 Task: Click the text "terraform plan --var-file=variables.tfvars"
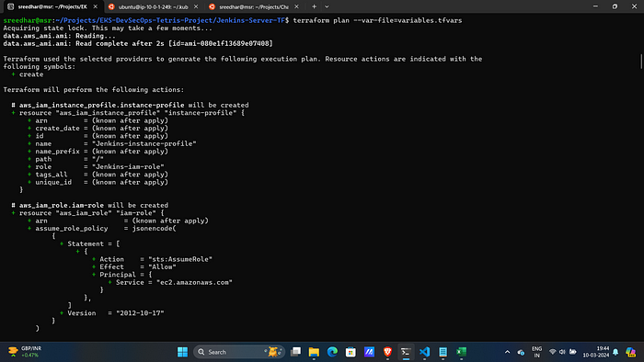click(x=377, y=20)
